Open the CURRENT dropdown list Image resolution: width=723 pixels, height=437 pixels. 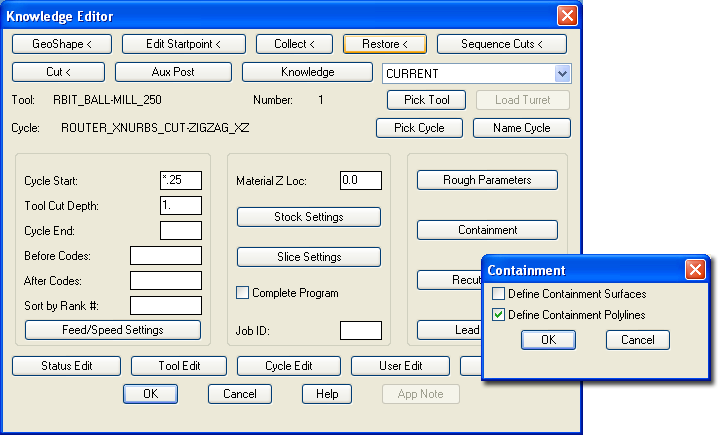coord(562,73)
